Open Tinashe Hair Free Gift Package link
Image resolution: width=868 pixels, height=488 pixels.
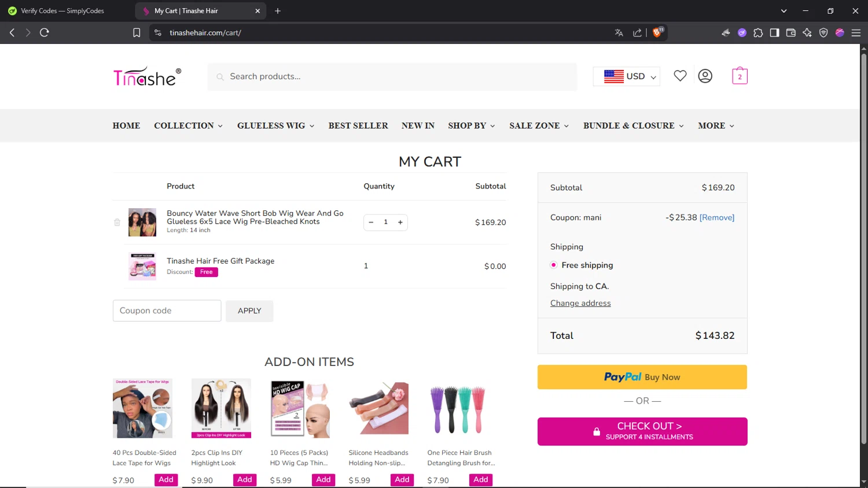220,261
